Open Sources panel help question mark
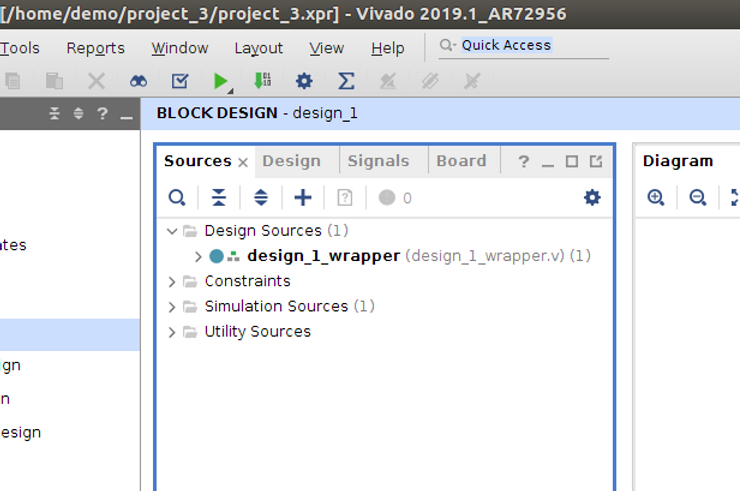Image resolution: width=740 pixels, height=491 pixels. pos(523,162)
